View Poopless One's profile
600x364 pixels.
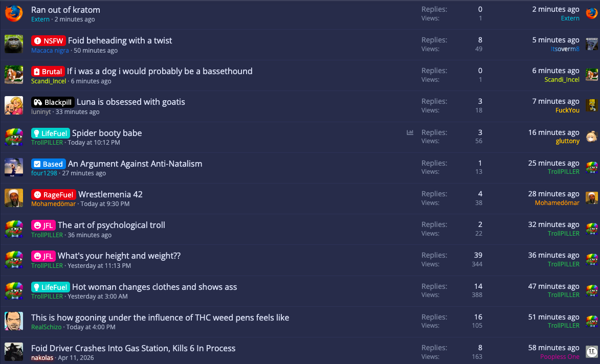click(560, 356)
